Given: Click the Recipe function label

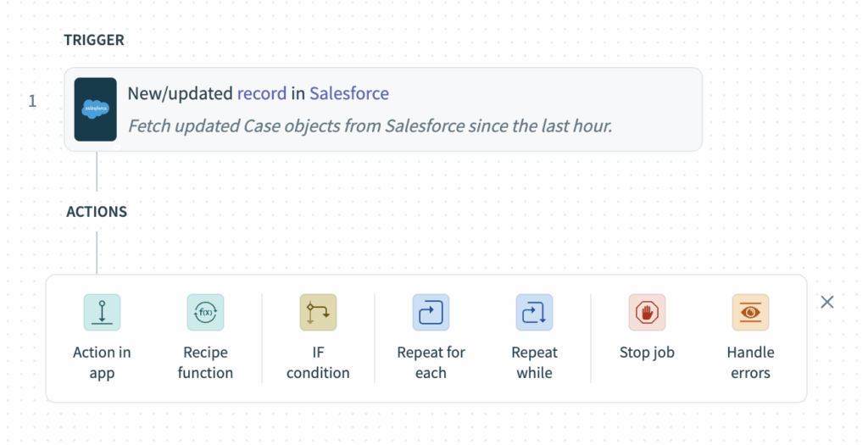Looking at the screenshot, I should (x=205, y=363).
